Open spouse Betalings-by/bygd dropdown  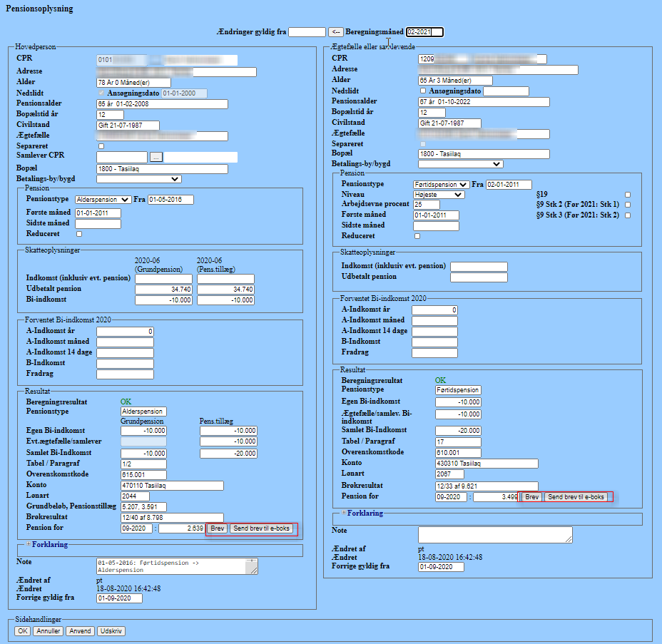461,164
